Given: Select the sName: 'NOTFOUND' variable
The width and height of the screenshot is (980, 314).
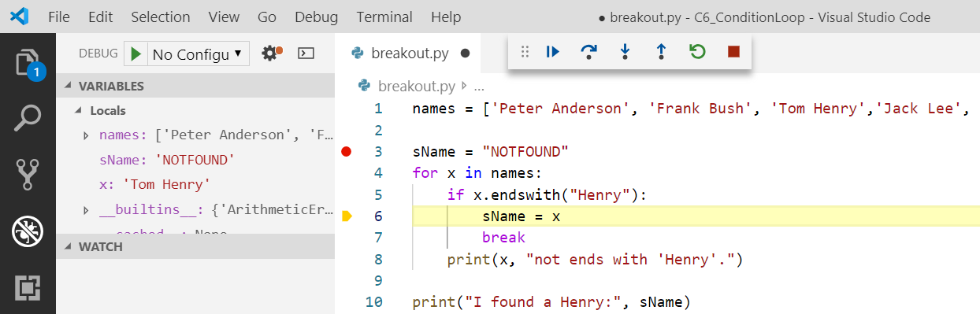Looking at the screenshot, I should tap(195, 160).
